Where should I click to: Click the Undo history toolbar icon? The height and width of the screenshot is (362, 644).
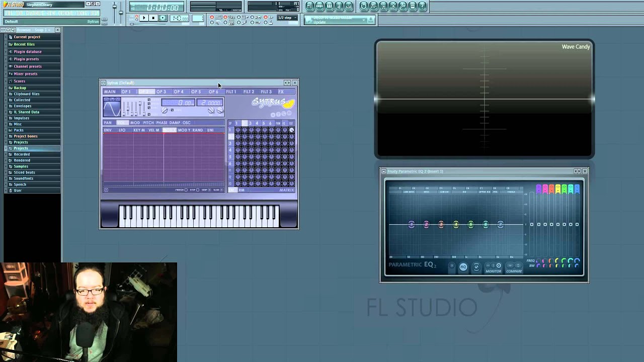(x=364, y=6)
